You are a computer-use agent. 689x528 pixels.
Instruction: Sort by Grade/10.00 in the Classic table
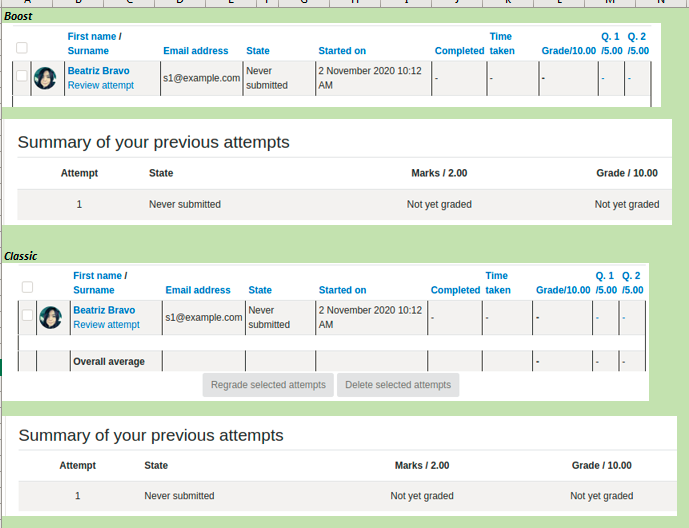[x=563, y=290]
